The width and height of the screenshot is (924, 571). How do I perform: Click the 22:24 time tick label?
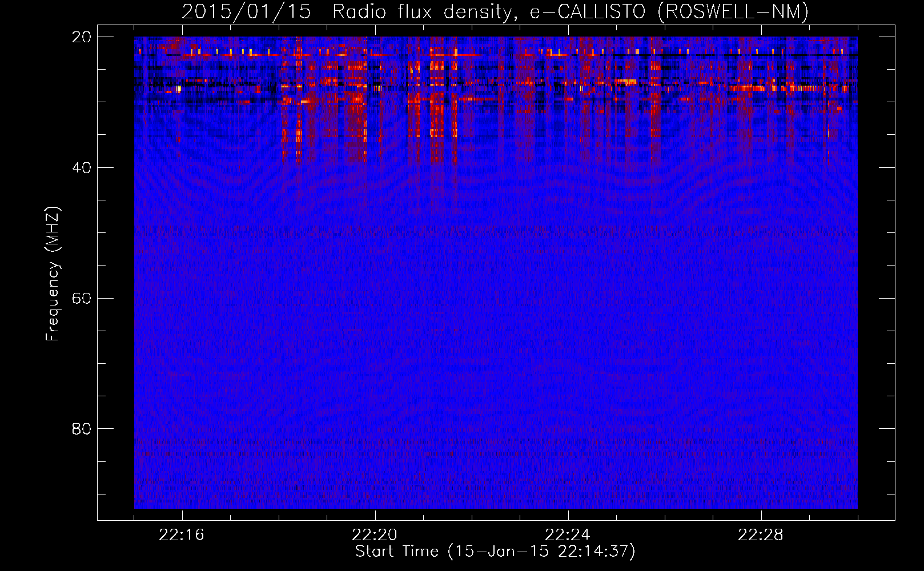[568, 535]
